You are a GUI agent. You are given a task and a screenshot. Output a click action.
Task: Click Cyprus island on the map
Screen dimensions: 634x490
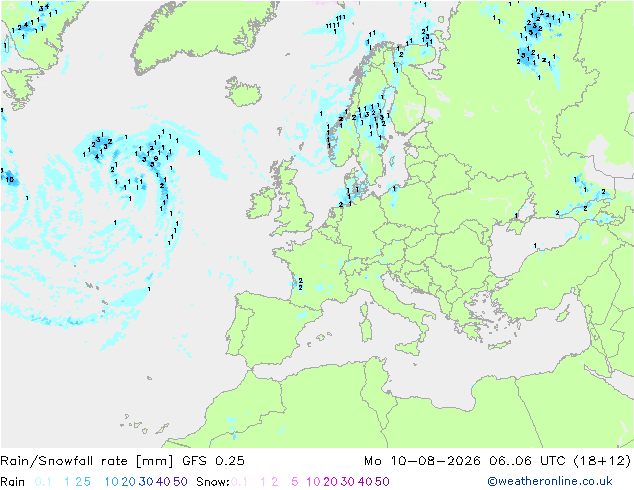564,313
